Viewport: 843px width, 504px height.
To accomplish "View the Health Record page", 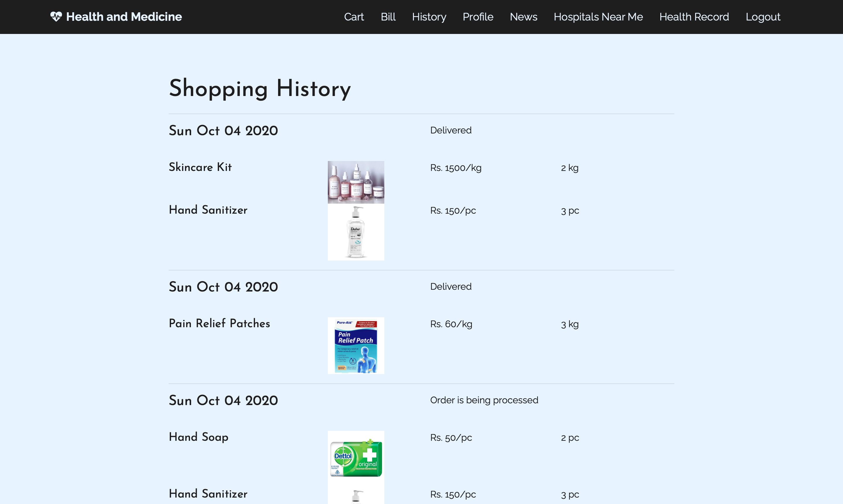I will pos(694,17).
